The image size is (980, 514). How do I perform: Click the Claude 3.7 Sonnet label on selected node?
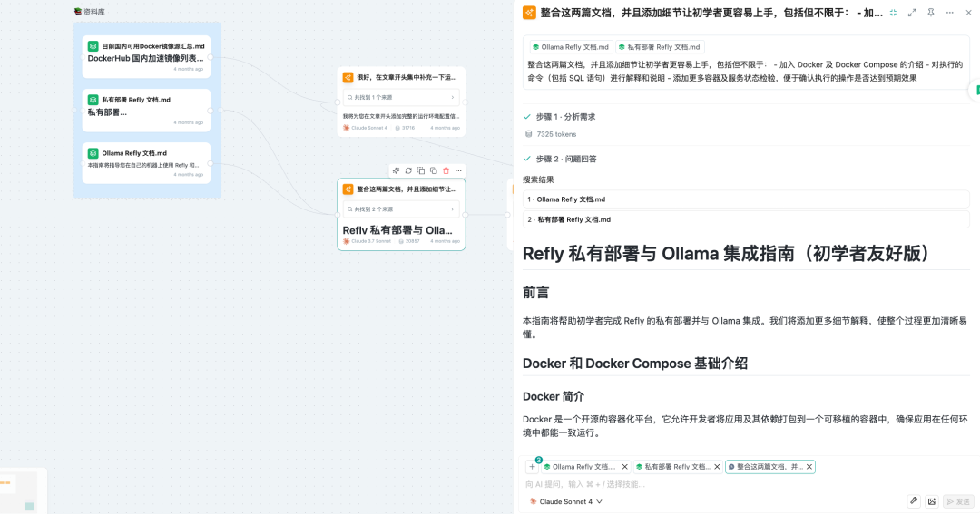370,241
